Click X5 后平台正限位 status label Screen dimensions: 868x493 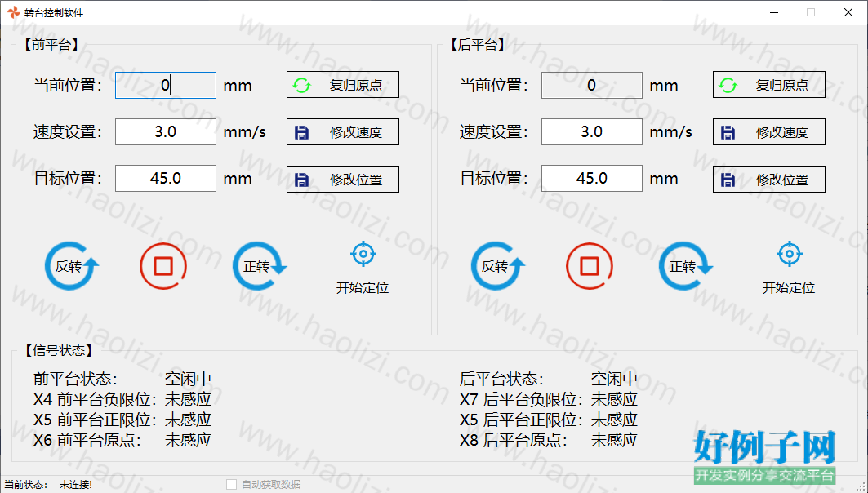coord(522,420)
